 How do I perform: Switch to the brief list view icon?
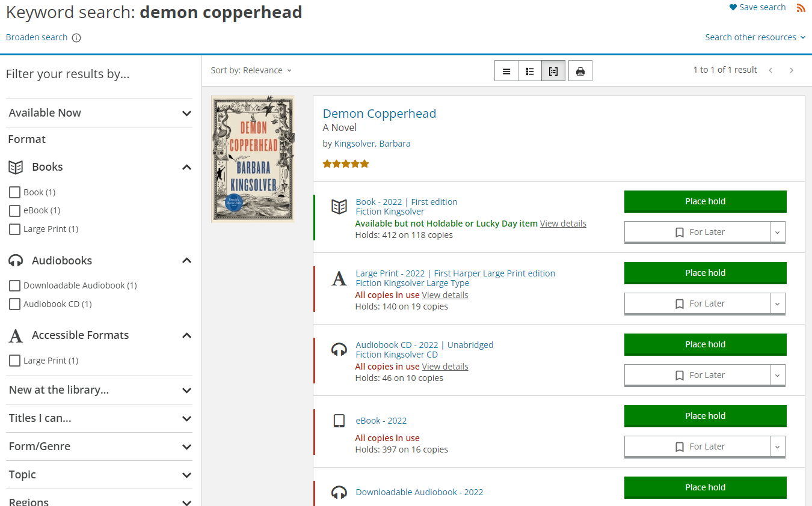click(506, 71)
